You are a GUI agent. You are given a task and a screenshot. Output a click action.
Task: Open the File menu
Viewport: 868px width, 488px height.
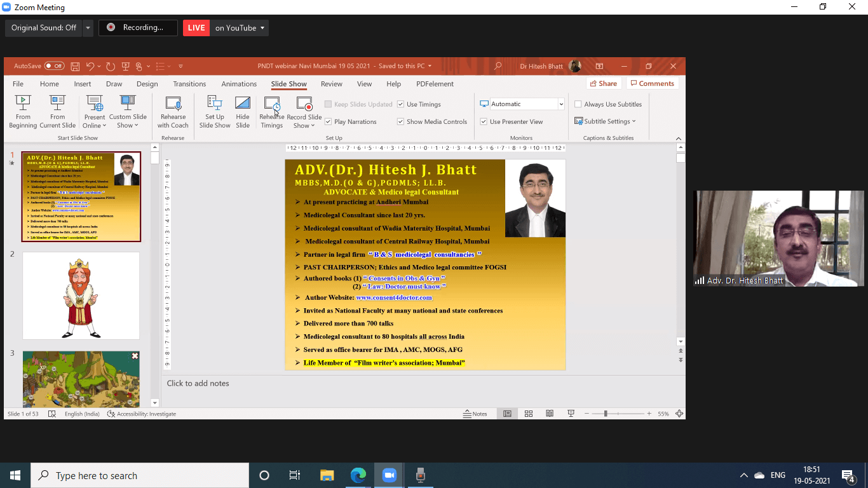(x=18, y=84)
